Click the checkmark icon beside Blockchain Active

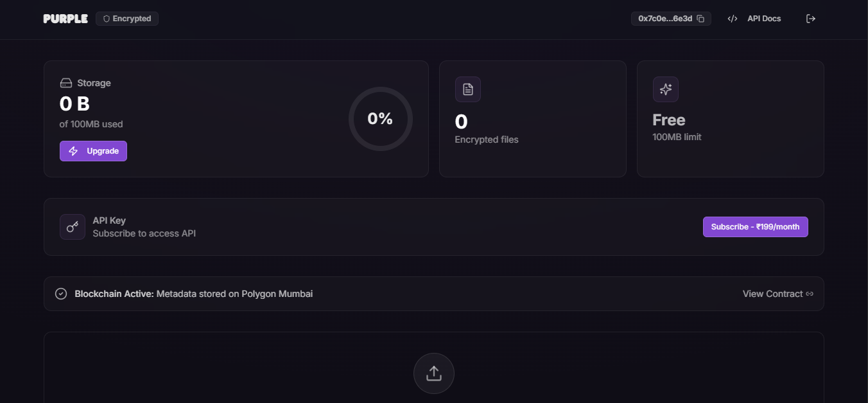pos(60,294)
